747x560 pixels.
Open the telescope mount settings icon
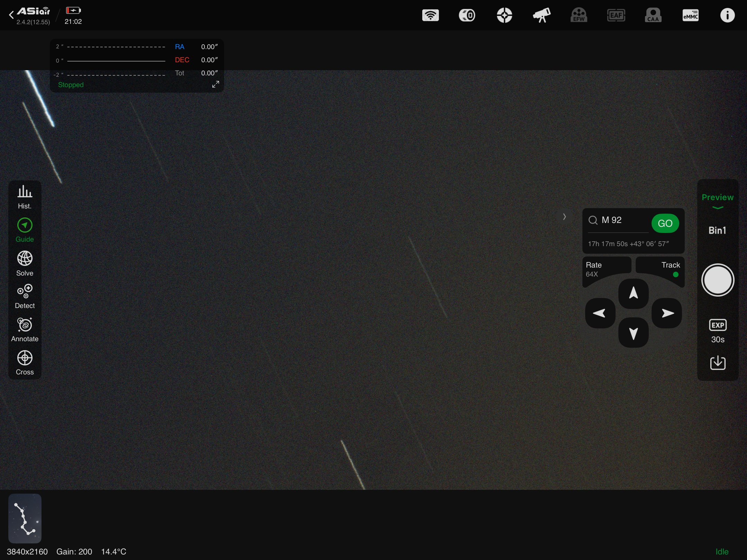coord(542,16)
